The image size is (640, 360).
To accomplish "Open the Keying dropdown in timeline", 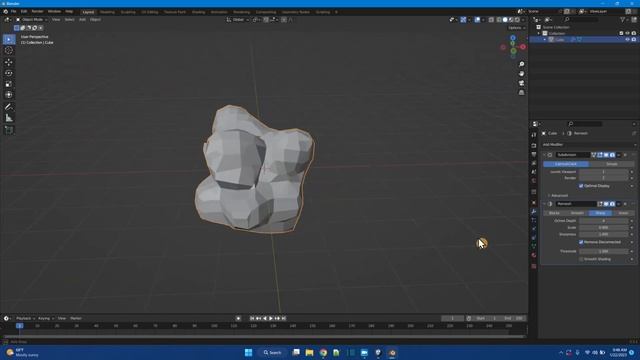I will (45, 318).
